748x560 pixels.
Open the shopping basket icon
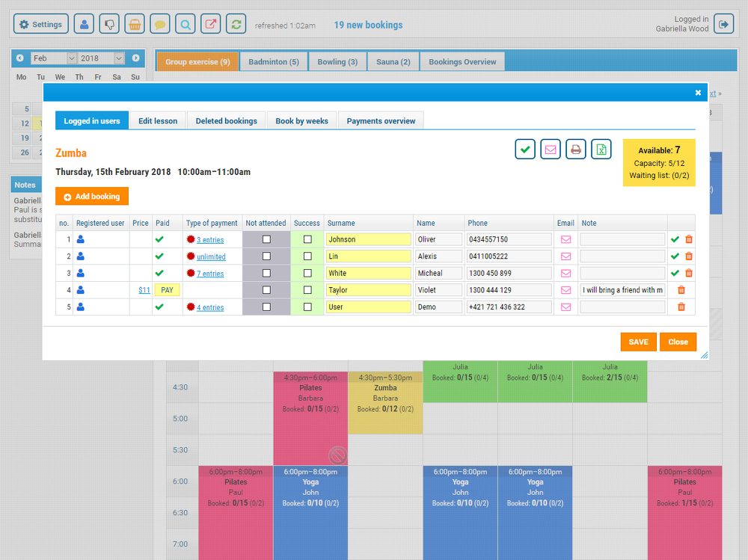(135, 23)
